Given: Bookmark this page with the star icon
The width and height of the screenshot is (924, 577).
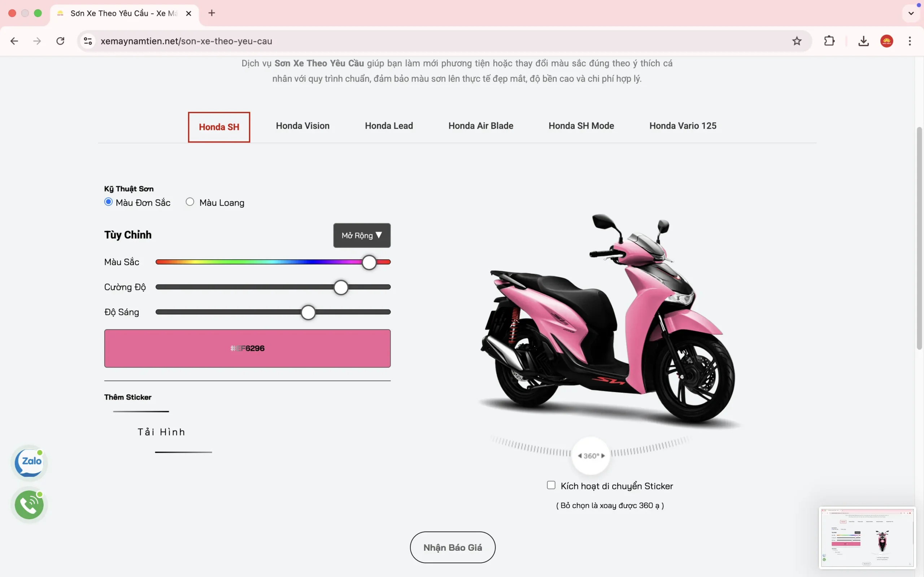Looking at the screenshot, I should coord(797,41).
